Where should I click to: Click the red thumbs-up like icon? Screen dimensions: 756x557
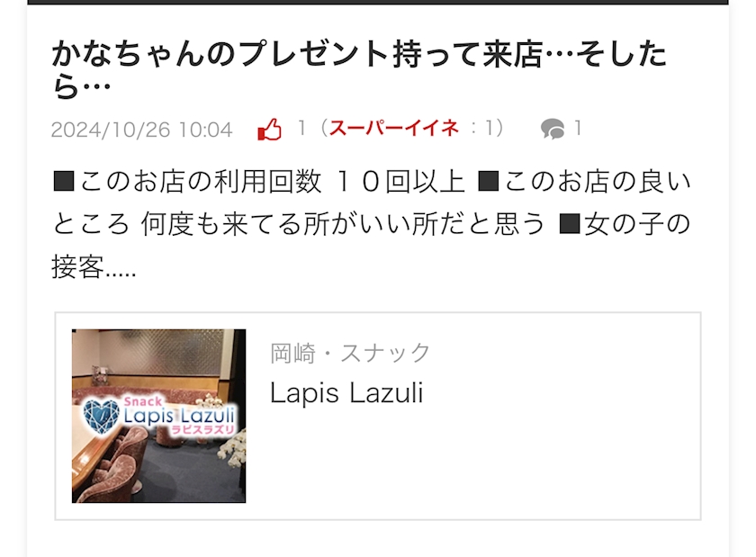(x=269, y=130)
